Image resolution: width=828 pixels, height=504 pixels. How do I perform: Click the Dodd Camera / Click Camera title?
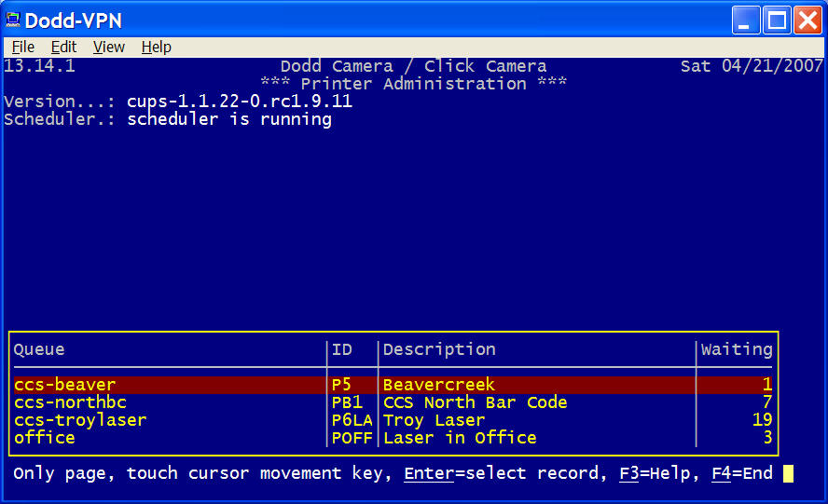point(413,66)
